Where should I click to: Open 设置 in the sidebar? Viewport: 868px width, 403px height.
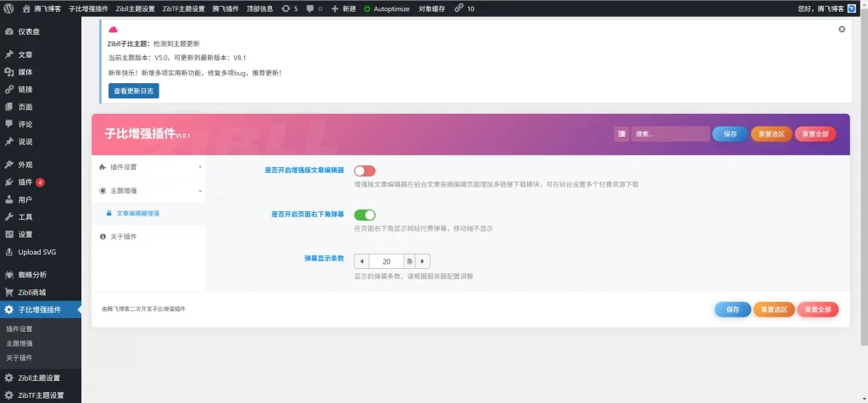click(41, 234)
